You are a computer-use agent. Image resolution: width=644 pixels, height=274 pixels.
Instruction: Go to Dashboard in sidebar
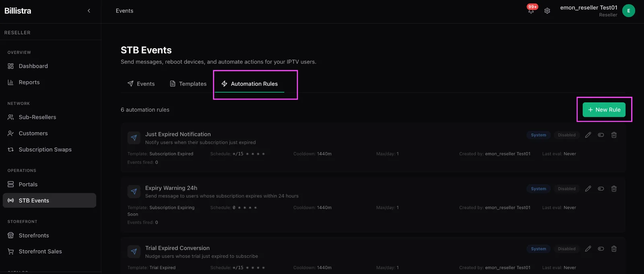[50, 66]
